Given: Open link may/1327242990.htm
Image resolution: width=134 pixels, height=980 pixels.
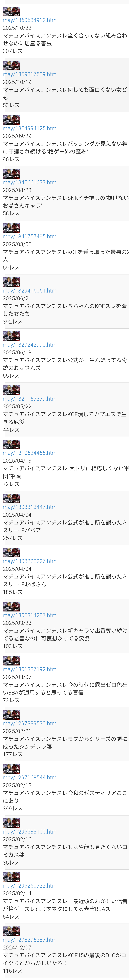Looking at the screenshot, I should 29,344.
